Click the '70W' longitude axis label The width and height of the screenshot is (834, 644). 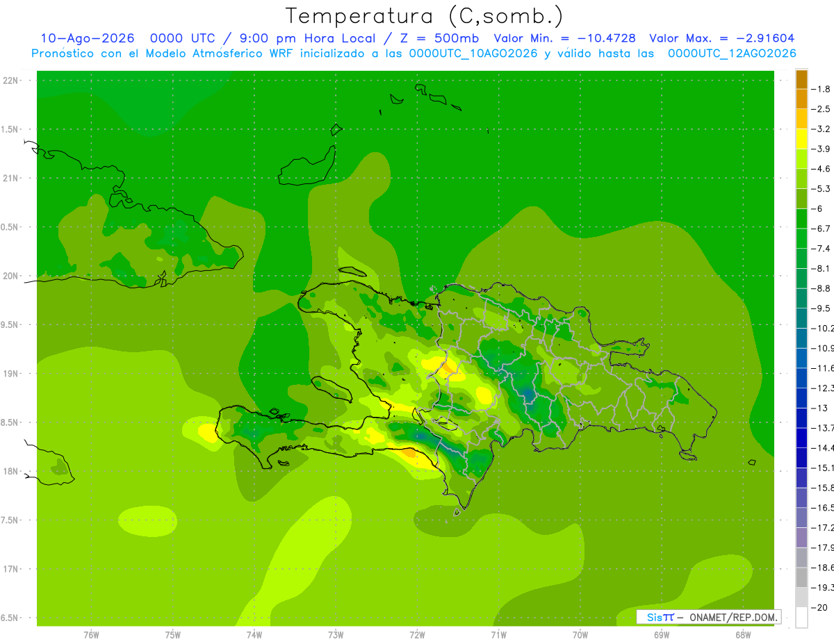(580, 635)
